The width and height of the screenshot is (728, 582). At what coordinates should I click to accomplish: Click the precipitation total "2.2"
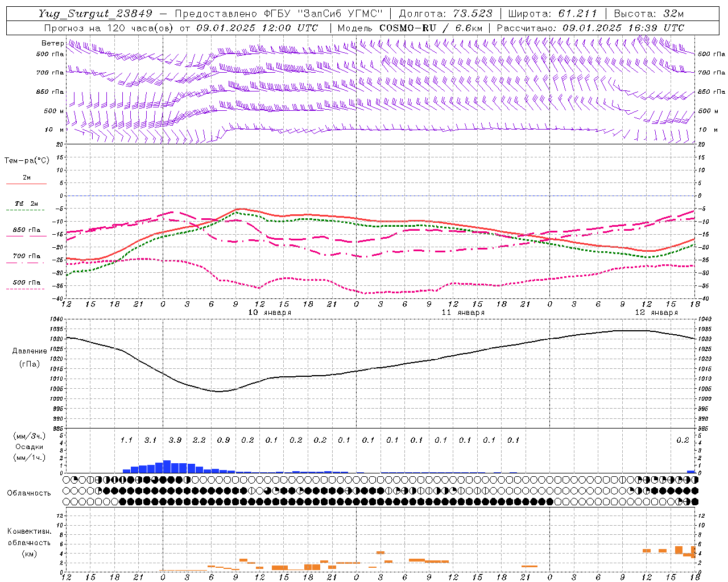point(199,440)
